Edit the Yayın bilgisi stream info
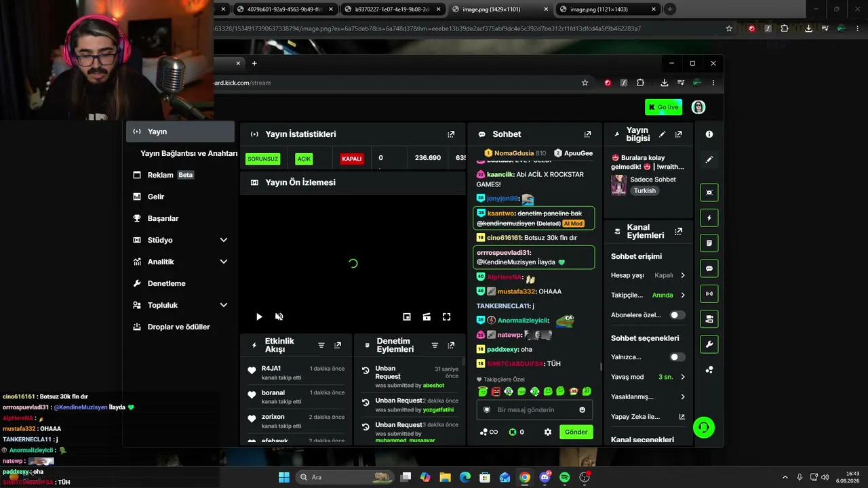This screenshot has width=868, height=488. point(662,134)
